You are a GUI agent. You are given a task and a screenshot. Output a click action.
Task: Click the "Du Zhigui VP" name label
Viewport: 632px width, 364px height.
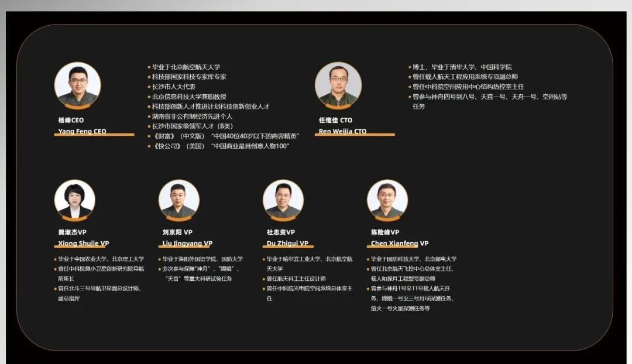(287, 243)
